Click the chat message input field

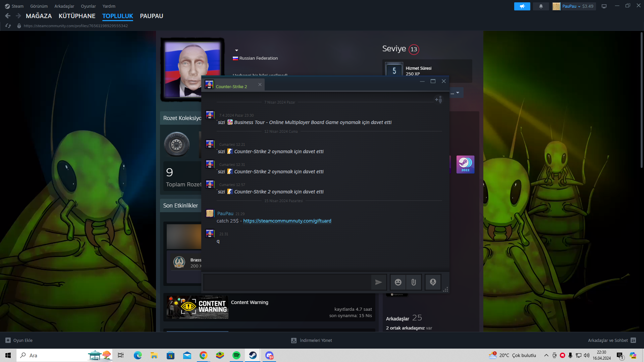pyautogui.click(x=287, y=282)
